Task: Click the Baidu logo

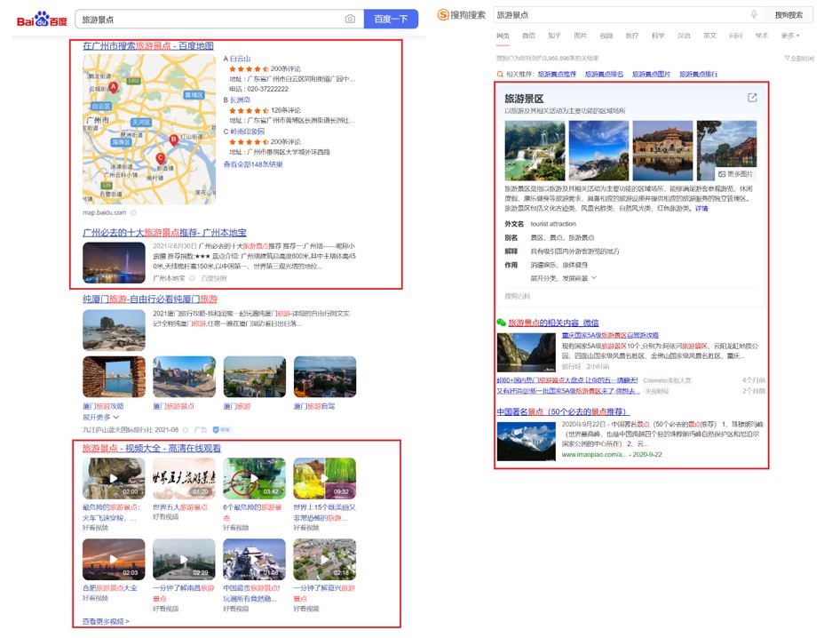Action: pos(42,20)
